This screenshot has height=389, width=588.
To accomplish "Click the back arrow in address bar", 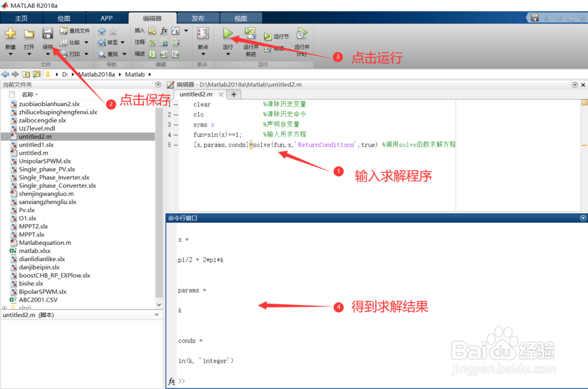I will (x=5, y=74).
